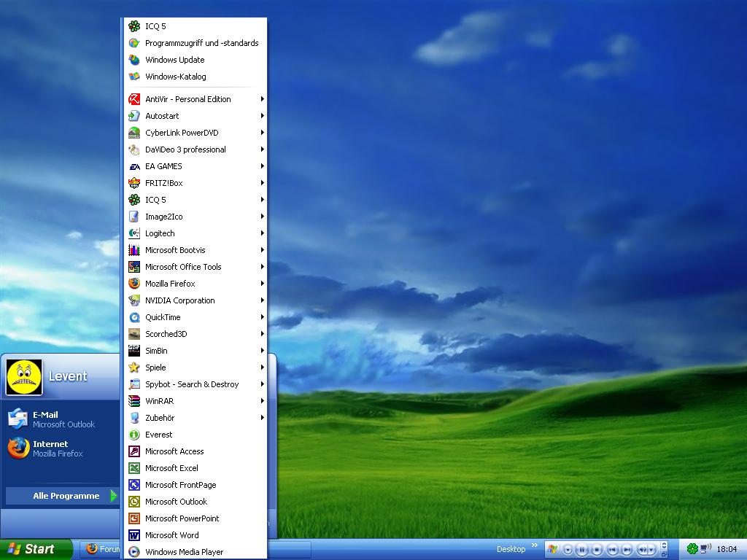This screenshot has width=747, height=560.
Task: Open Programmzugriff und -standards
Action: click(x=196, y=43)
